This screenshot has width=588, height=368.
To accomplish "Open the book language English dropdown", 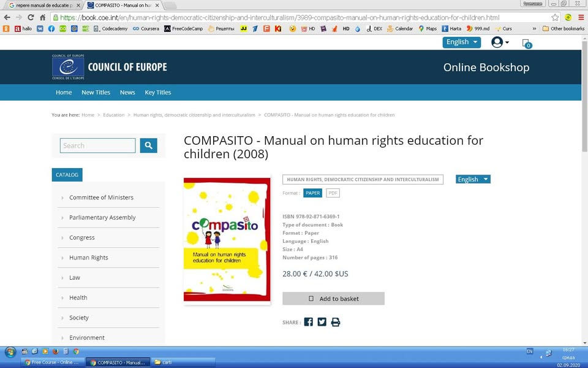I will [473, 179].
